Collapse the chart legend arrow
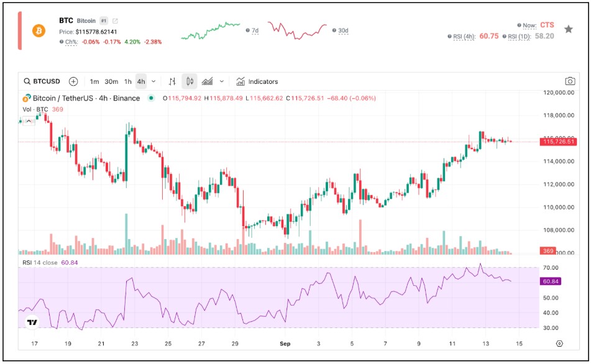This screenshot has width=591, height=364. [x=29, y=121]
